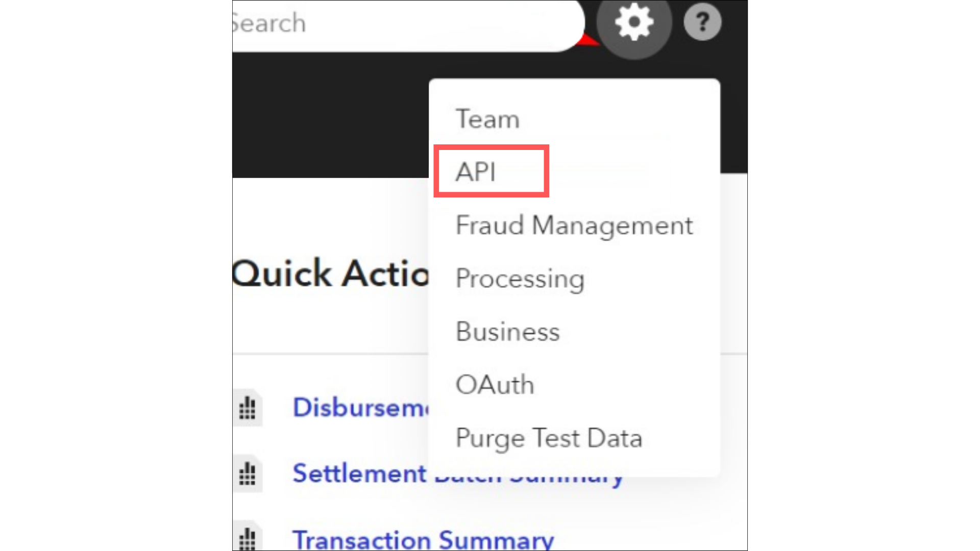Viewport: 980px width, 551px height.
Task: Choose the highlighted API menu option
Action: coord(476,171)
